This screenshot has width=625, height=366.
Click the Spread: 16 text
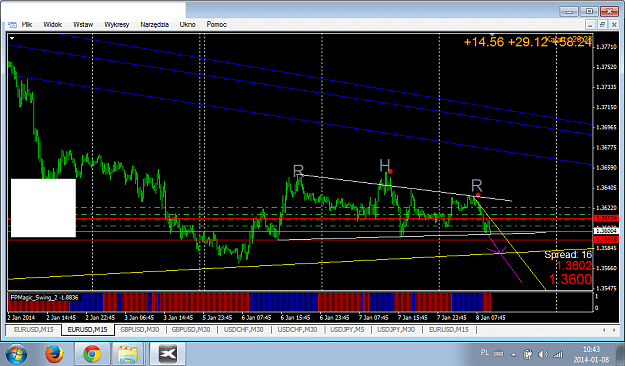point(568,255)
